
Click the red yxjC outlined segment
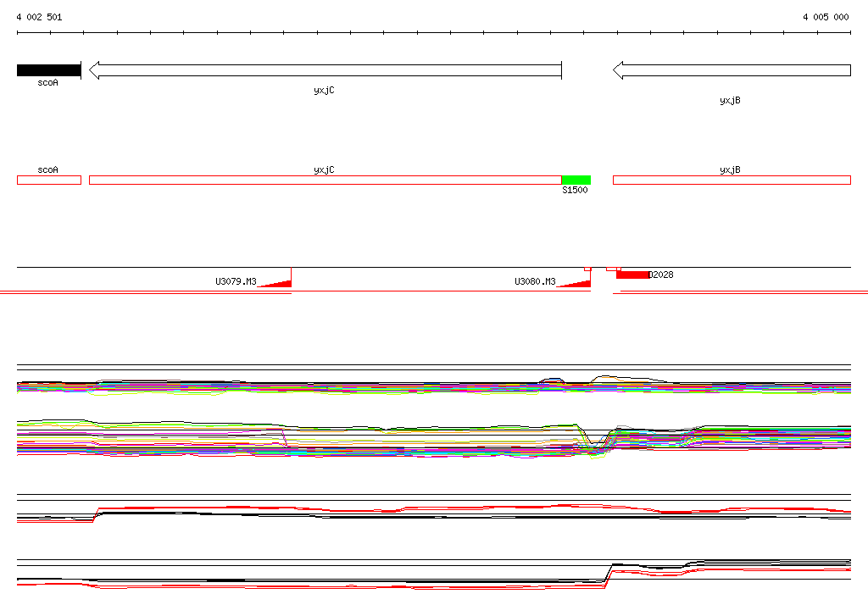tap(325, 180)
